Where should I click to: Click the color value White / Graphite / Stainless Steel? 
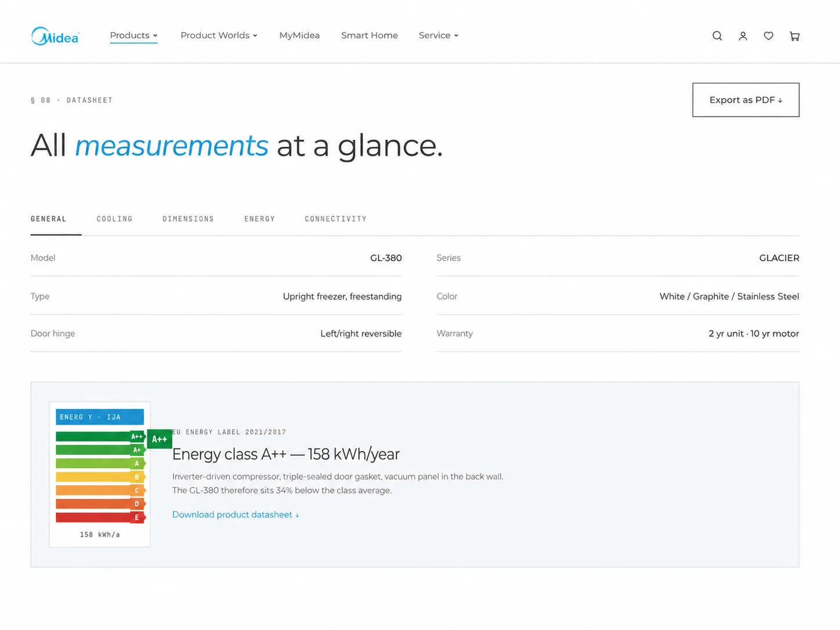click(729, 296)
